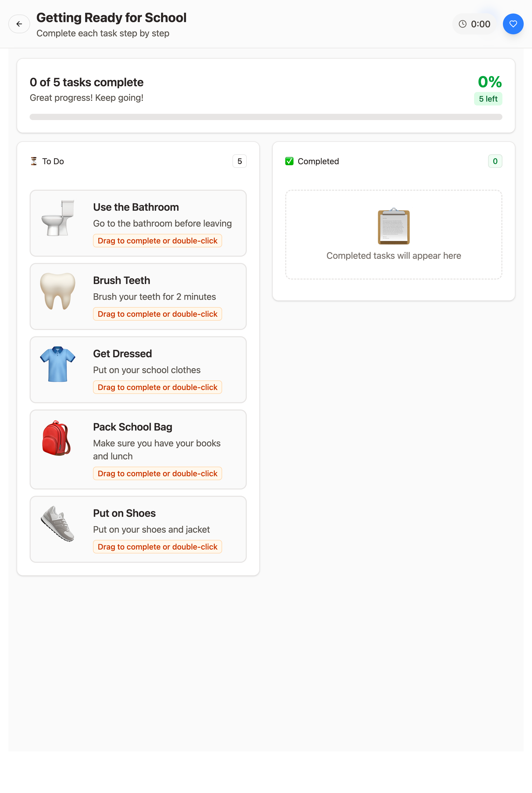Screen dimensions: 532x793
Task: Click the back arrow to leave Getting Ready for School
Action: click(x=19, y=24)
